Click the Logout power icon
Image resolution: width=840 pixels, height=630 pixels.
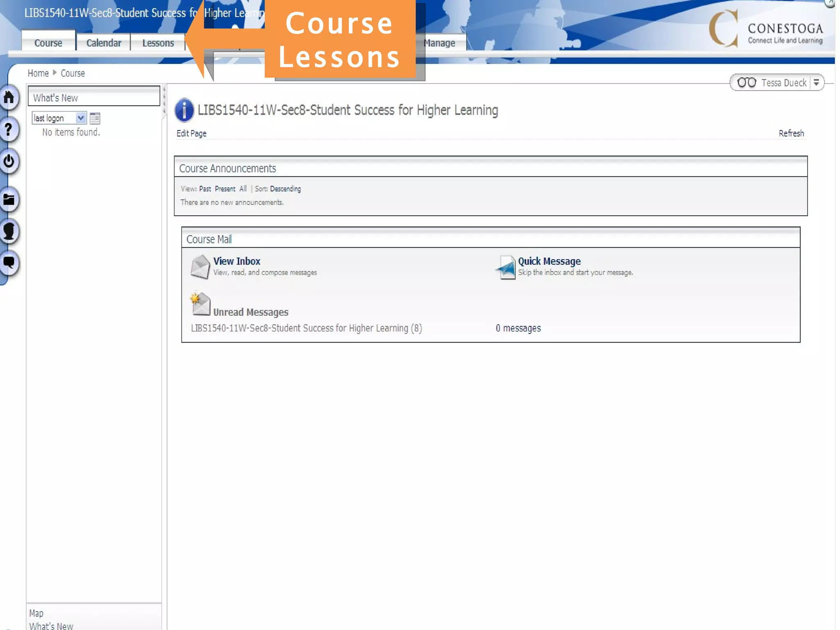[x=8, y=161]
